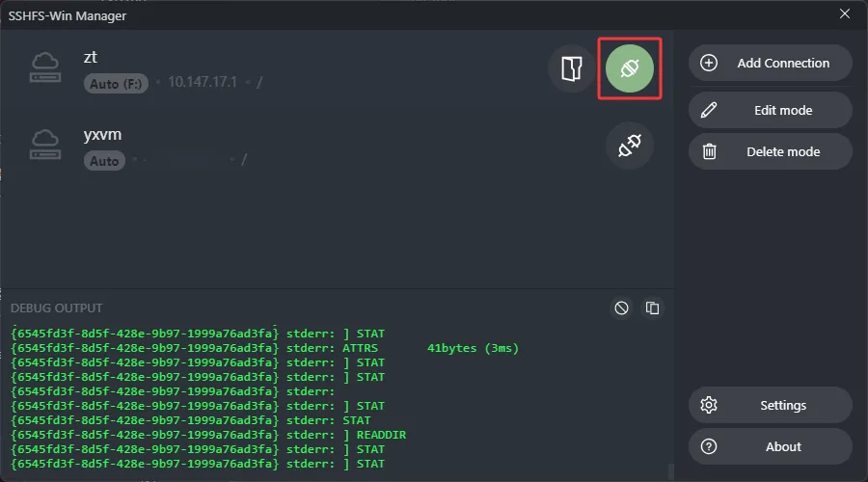
Task: Clear the debug output log
Action: [x=622, y=308]
